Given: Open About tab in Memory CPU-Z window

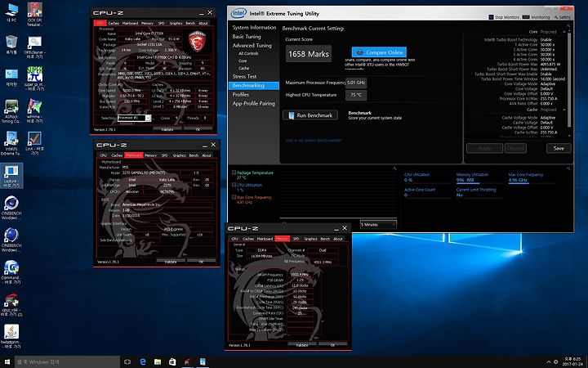Looking at the screenshot, I should [x=337, y=239].
